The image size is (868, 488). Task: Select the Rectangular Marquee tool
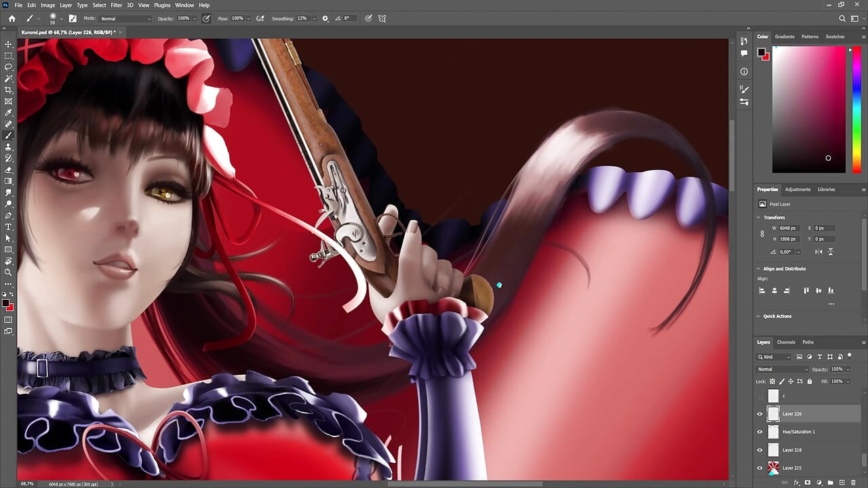9,56
